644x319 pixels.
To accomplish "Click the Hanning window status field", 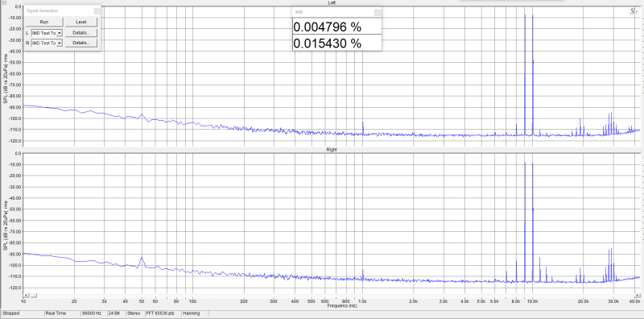I will [x=194, y=313].
